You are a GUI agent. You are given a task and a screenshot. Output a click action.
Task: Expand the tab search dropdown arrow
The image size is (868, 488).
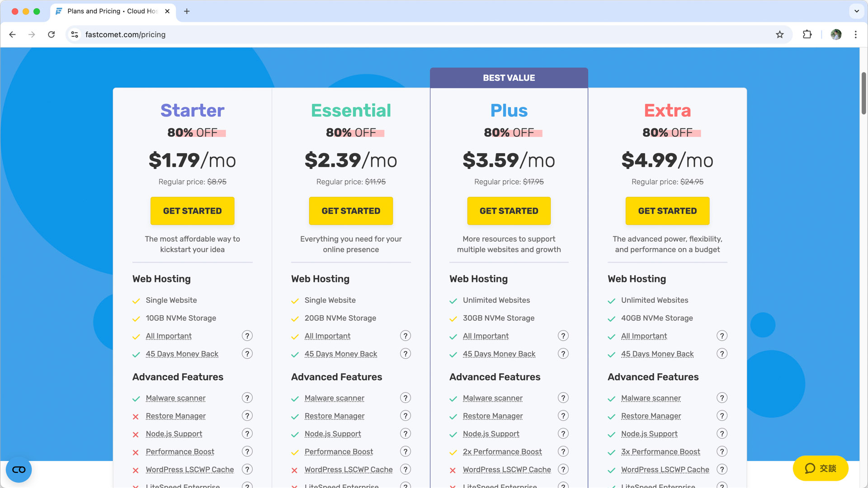[x=856, y=11]
